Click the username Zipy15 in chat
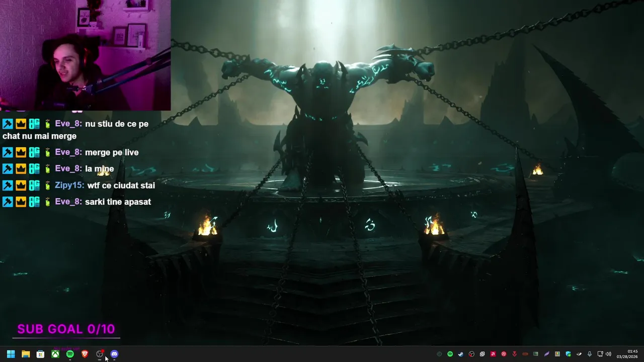644x362 pixels. coord(69,186)
